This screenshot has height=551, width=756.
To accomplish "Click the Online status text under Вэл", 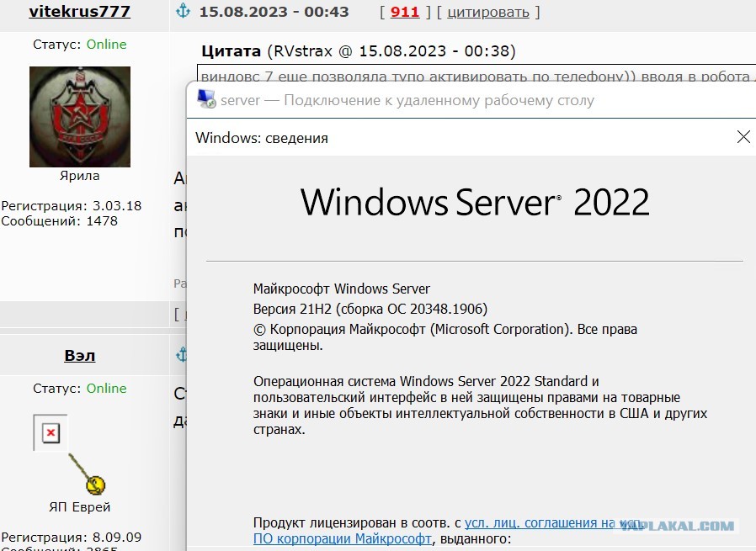I will tap(107, 388).
